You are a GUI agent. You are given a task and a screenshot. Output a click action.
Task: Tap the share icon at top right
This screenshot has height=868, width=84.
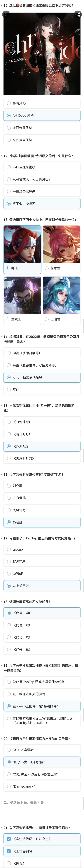click(78, 14)
